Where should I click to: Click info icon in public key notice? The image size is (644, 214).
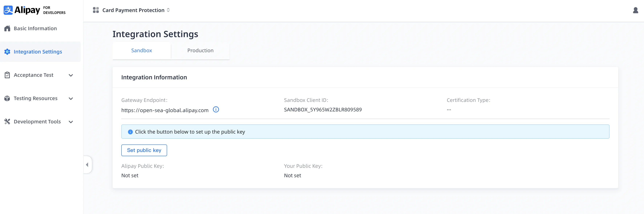tap(130, 132)
